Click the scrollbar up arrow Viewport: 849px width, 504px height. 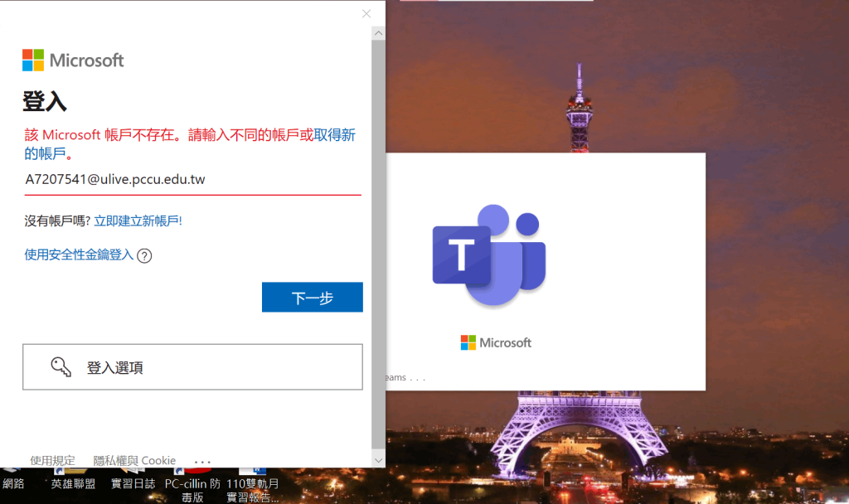tap(378, 32)
